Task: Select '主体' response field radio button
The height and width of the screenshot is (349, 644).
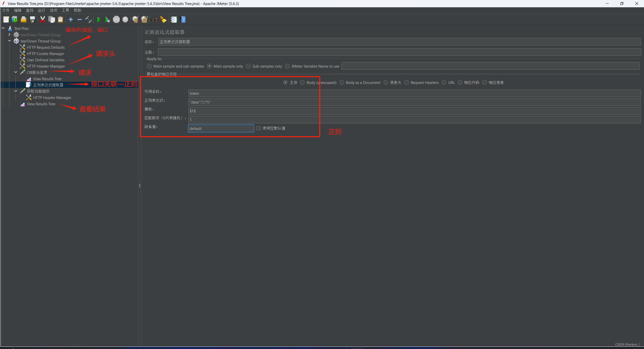Action: coord(285,82)
